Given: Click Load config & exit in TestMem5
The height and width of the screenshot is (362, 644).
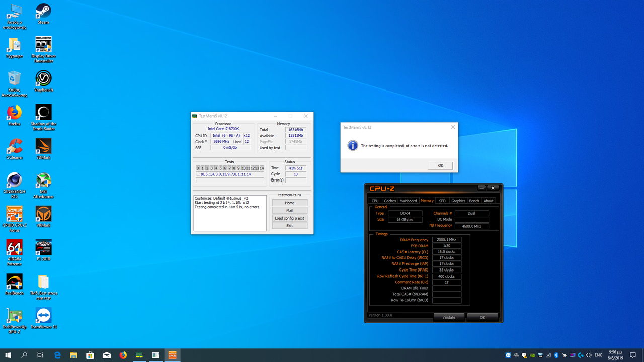Looking at the screenshot, I should 290,218.
